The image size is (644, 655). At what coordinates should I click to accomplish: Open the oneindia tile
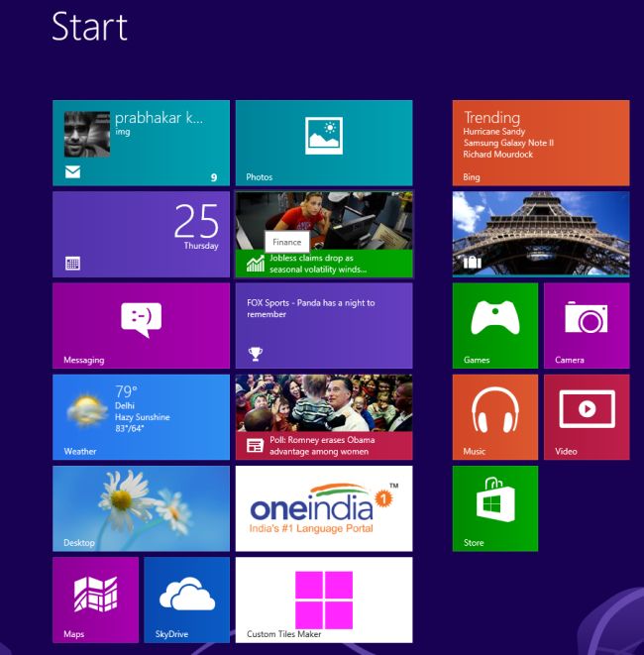[x=324, y=508]
